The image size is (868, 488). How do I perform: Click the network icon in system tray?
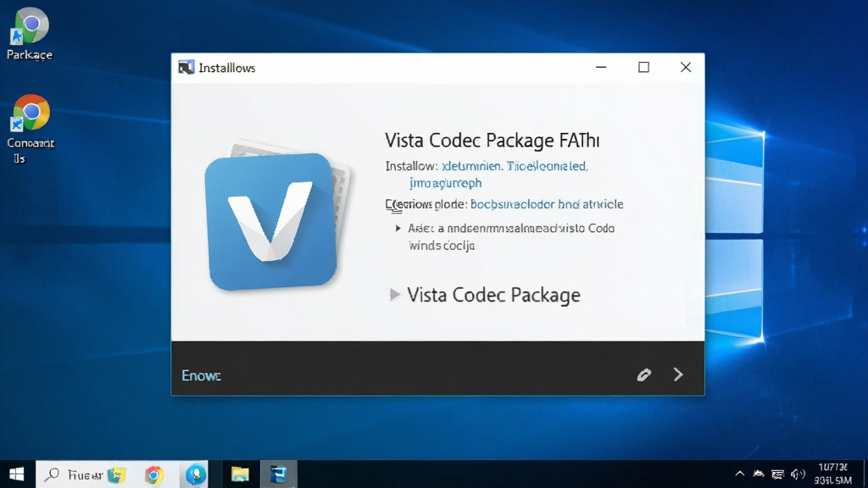(x=778, y=474)
